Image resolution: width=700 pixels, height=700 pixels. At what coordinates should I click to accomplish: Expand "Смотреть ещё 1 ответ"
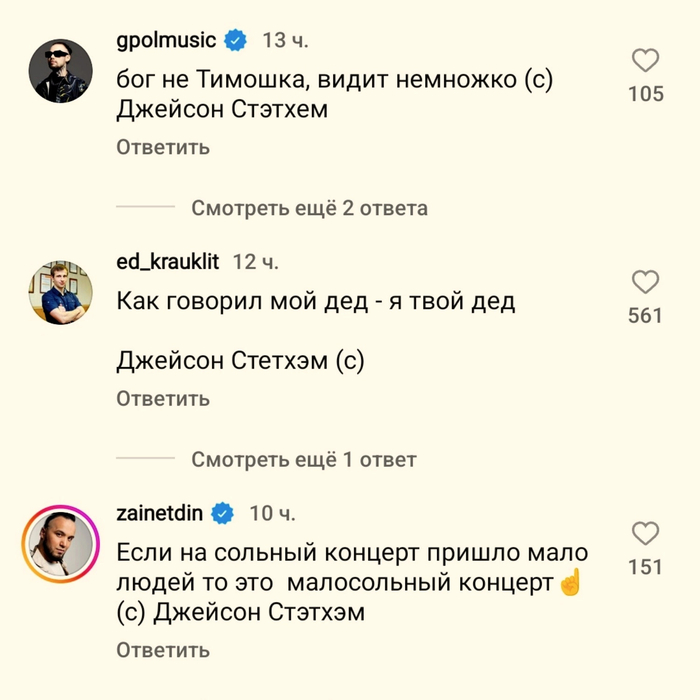(304, 460)
